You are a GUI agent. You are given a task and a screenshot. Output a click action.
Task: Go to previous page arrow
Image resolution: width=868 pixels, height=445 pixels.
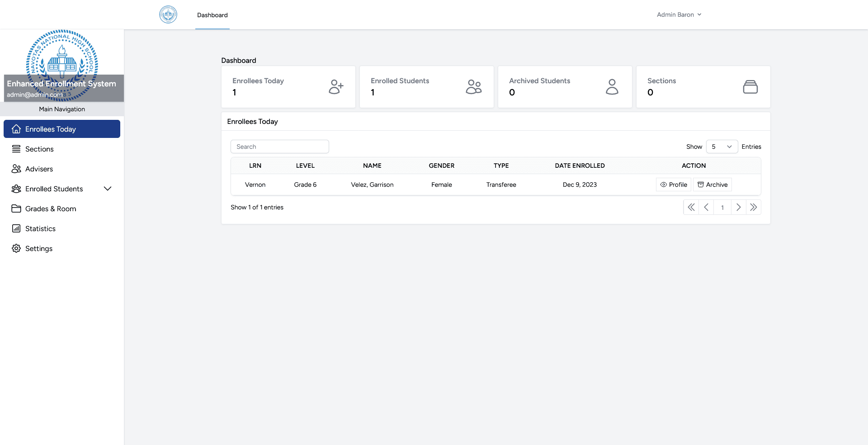coord(706,207)
